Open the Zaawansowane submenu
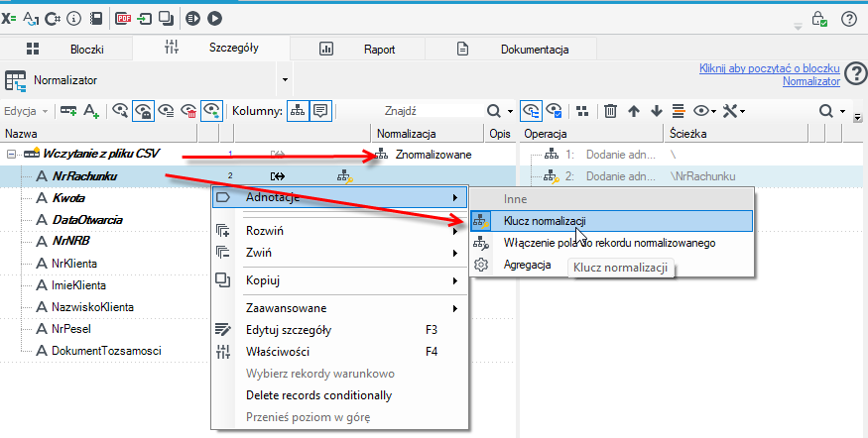 (339, 308)
